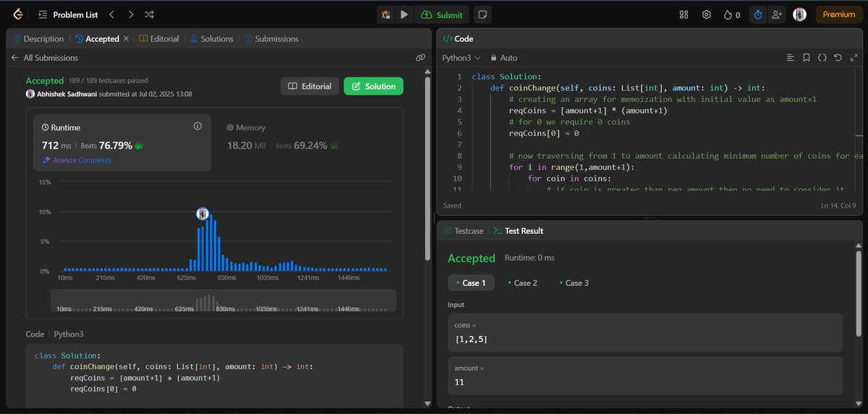
Task: Copy submission link chain icon
Action: [x=420, y=58]
